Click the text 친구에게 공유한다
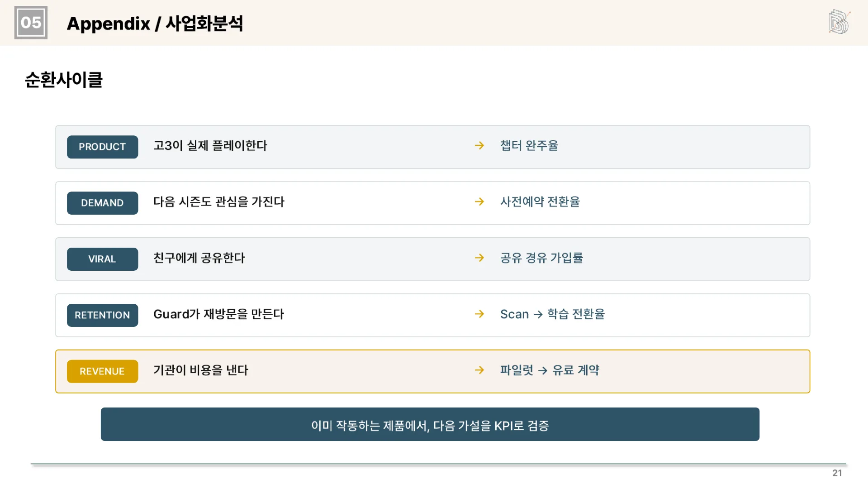 click(199, 258)
